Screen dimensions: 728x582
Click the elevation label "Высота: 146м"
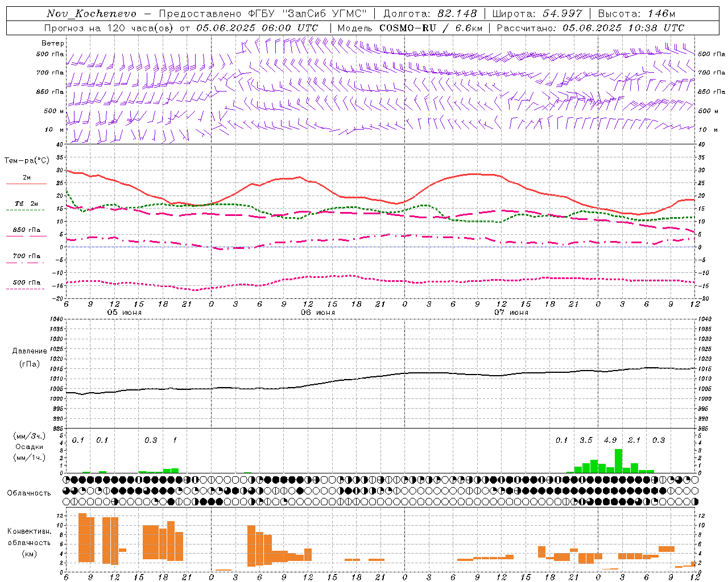pyautogui.click(x=636, y=14)
